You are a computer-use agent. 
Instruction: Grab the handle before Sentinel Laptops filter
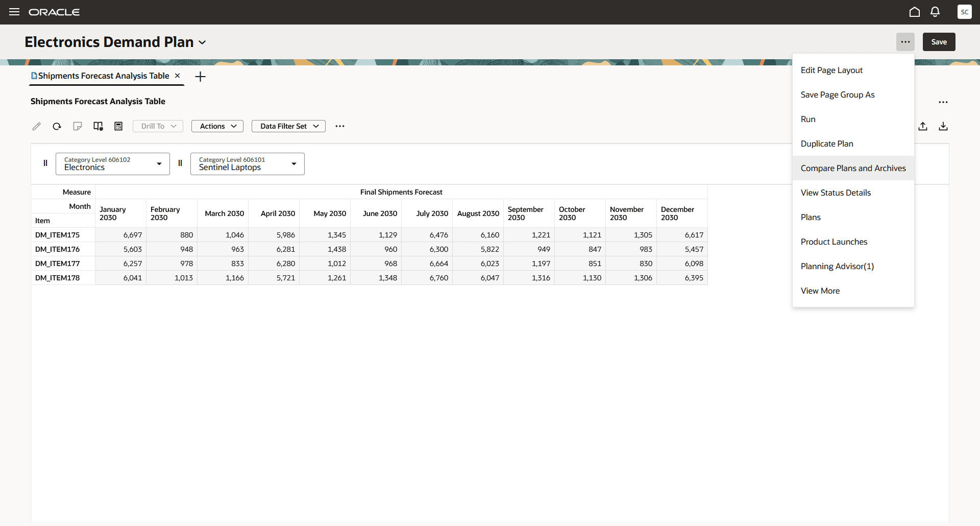180,163
